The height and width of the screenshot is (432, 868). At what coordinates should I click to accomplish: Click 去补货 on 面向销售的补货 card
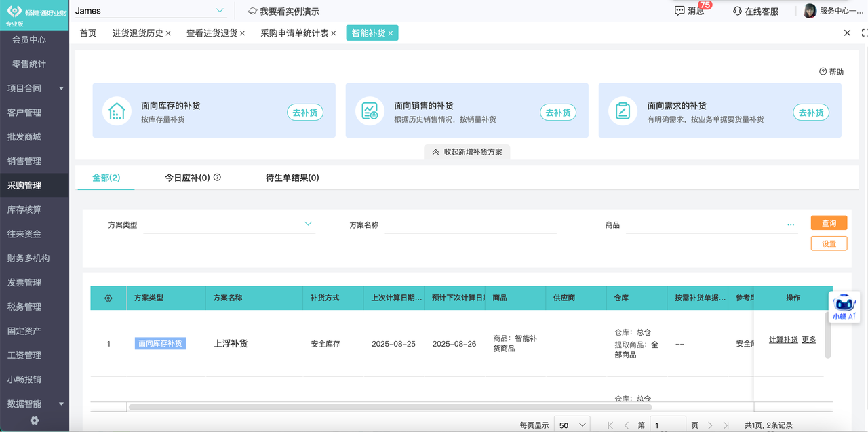pos(558,113)
